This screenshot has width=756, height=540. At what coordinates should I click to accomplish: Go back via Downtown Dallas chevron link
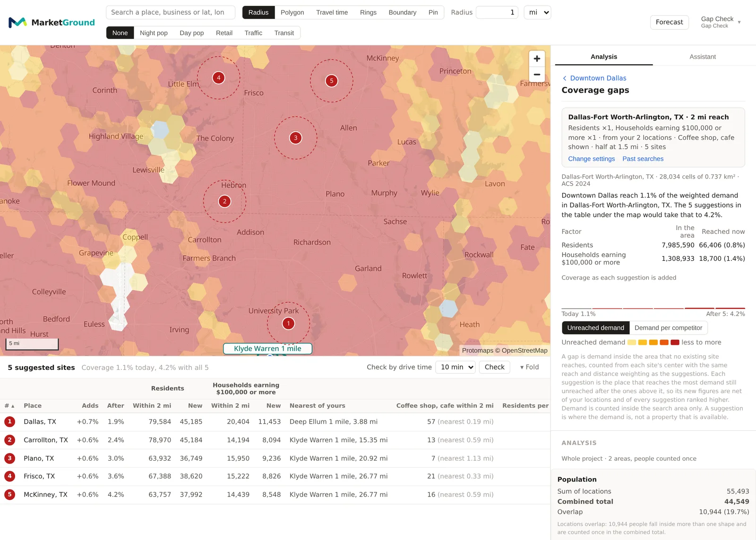click(x=594, y=78)
